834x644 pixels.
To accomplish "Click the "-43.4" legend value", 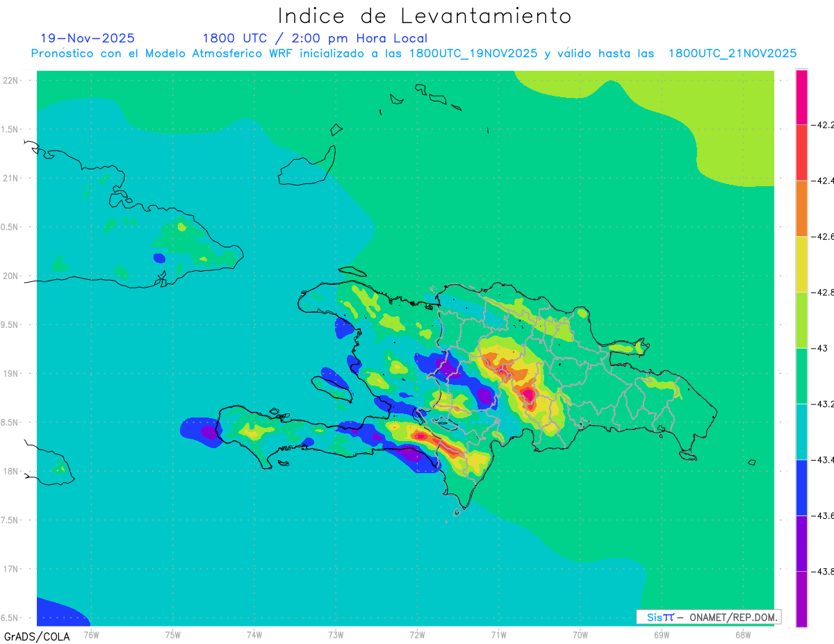I will pos(823,460).
